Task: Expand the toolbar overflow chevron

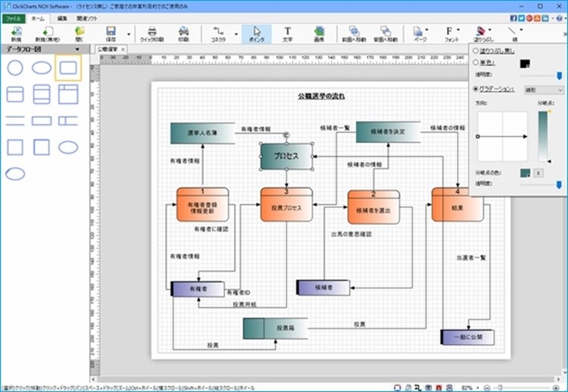Action: (565, 34)
